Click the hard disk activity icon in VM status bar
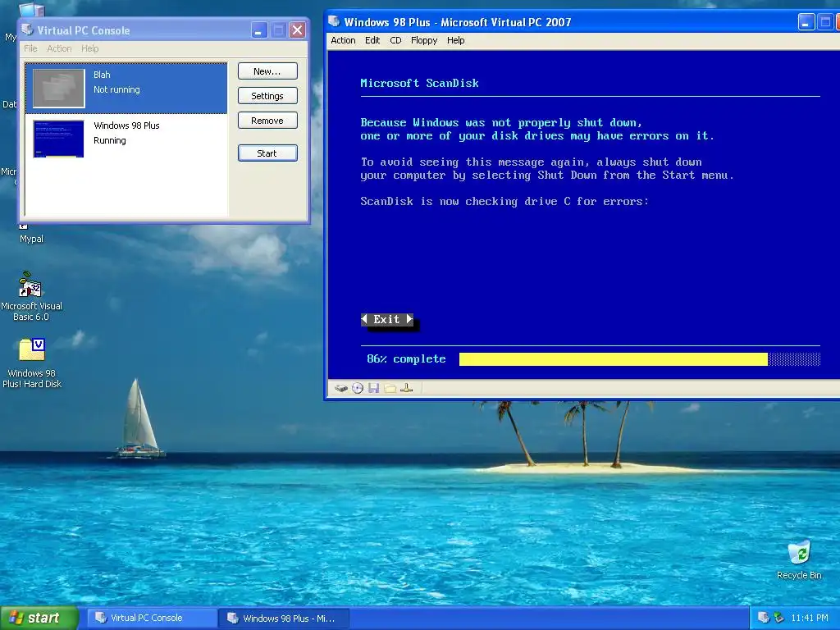Screen dimensions: 840x630 [x=340, y=388]
